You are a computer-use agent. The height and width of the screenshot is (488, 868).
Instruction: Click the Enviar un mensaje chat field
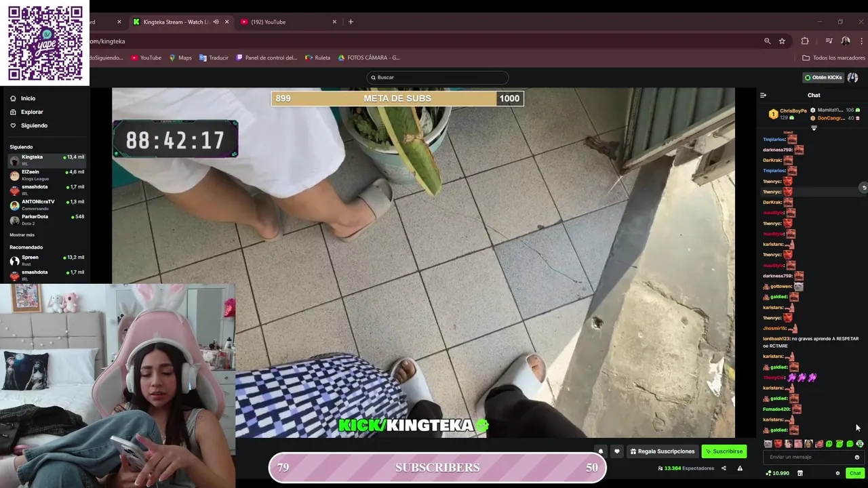813,457
